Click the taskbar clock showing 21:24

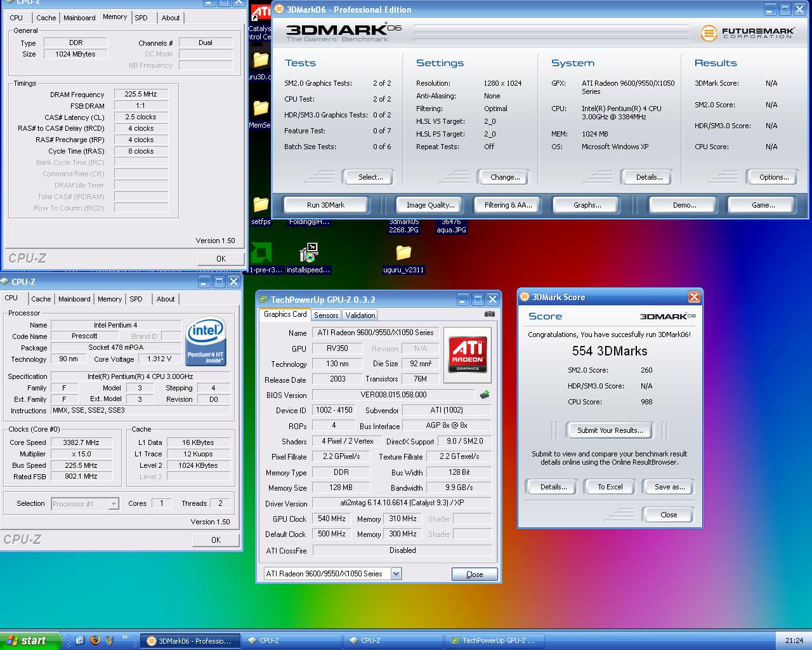click(794, 640)
